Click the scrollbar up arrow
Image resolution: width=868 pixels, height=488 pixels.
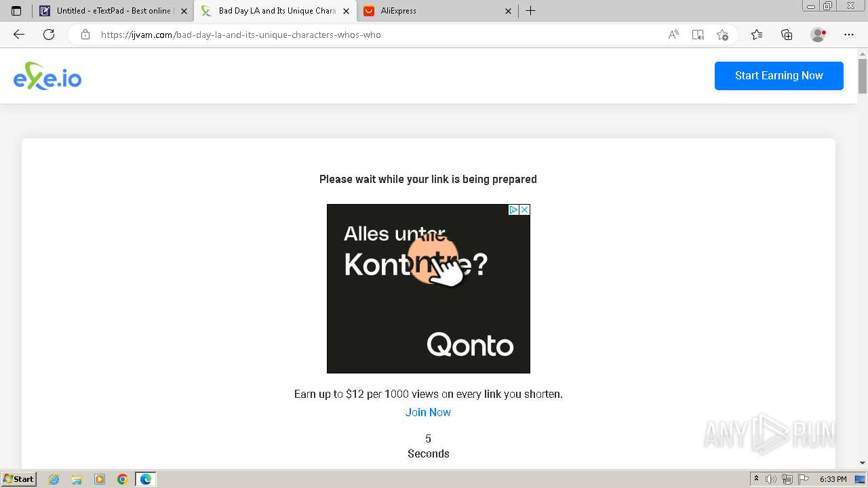863,53
